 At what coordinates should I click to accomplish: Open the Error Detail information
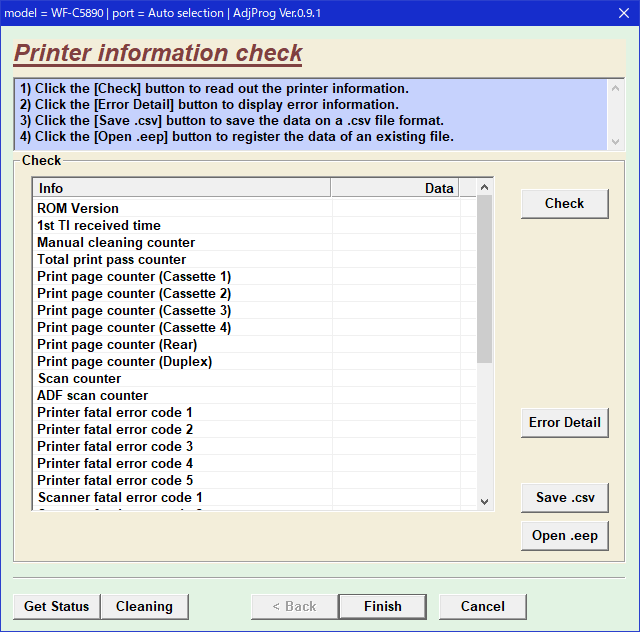point(564,422)
